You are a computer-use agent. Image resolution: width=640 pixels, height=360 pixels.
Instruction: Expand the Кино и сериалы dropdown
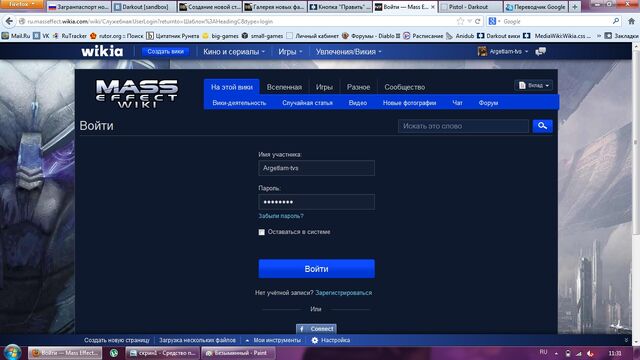[234, 52]
